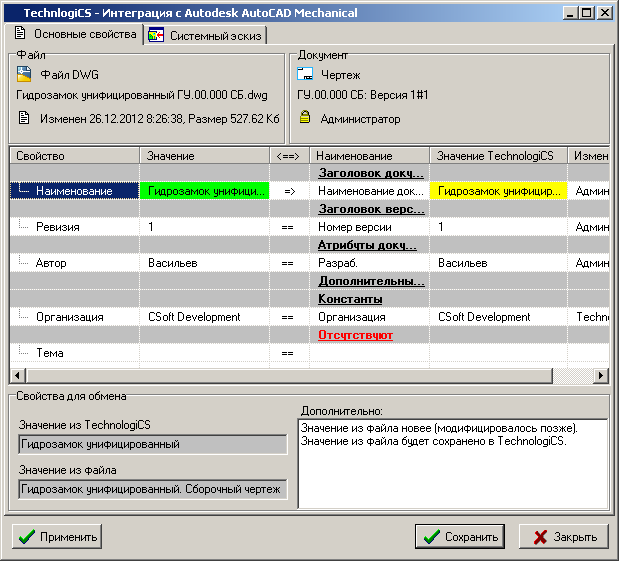Click the Чертеж document type icon
Image resolution: width=619 pixels, height=561 pixels.
(305, 74)
